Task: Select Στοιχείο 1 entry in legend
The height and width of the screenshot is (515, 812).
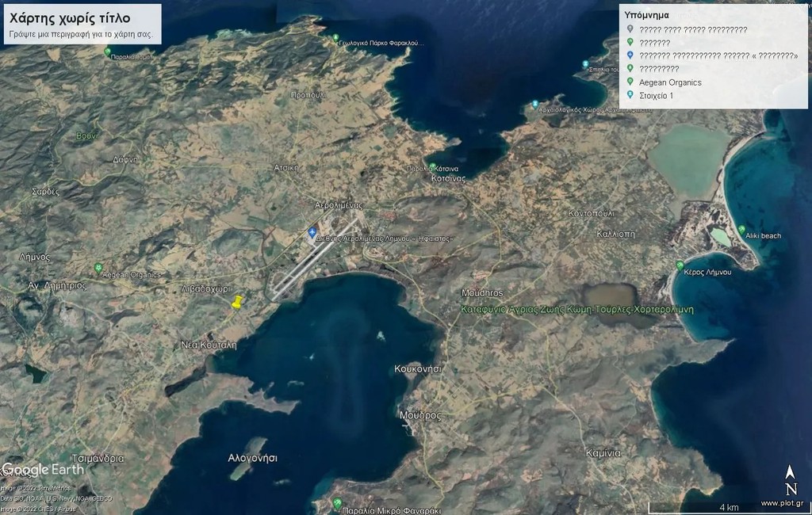Action: click(x=656, y=96)
